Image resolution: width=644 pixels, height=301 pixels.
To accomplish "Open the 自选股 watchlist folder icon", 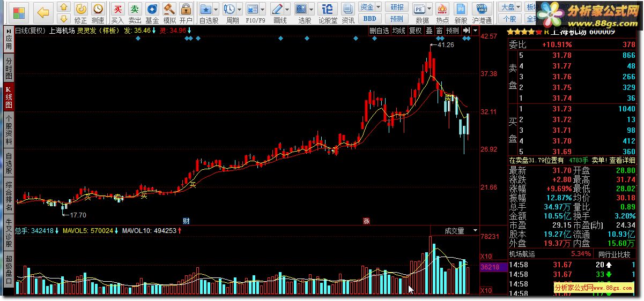I will [x=205, y=9].
